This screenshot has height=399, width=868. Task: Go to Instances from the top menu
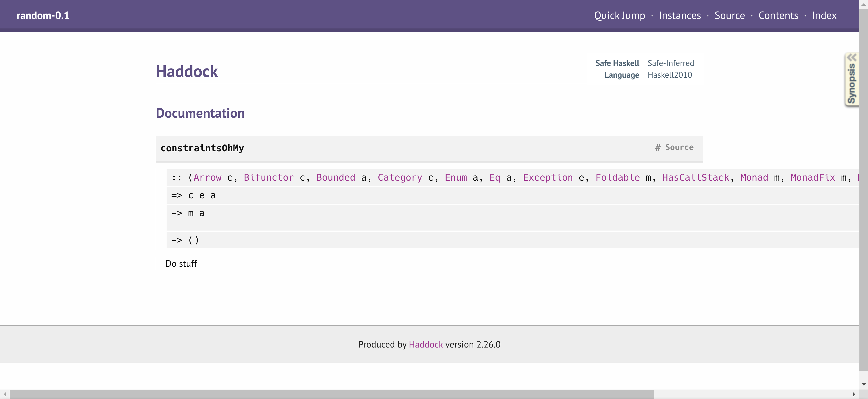(x=680, y=16)
